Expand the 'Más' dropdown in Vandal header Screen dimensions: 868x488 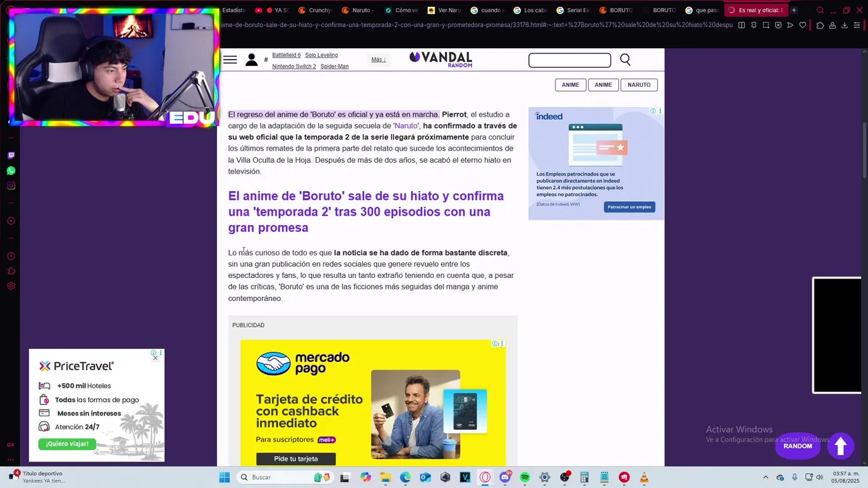coord(378,60)
